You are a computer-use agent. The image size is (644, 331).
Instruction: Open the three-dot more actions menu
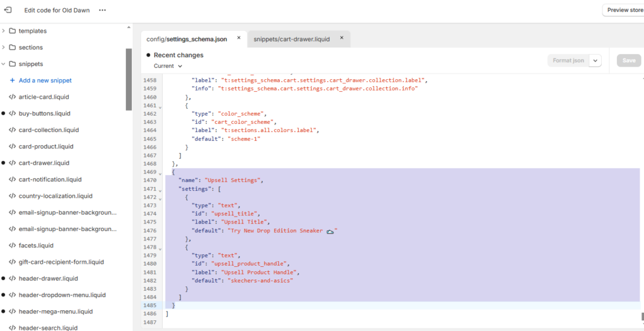103,10
